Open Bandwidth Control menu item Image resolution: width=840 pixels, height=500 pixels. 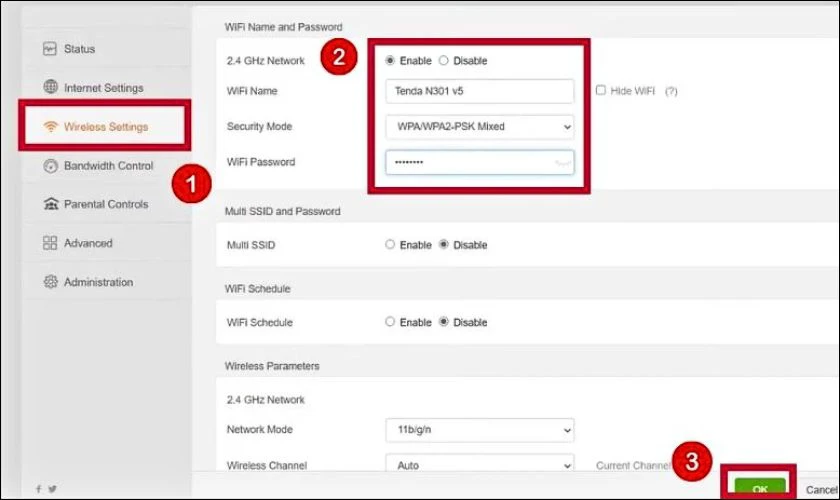click(108, 166)
